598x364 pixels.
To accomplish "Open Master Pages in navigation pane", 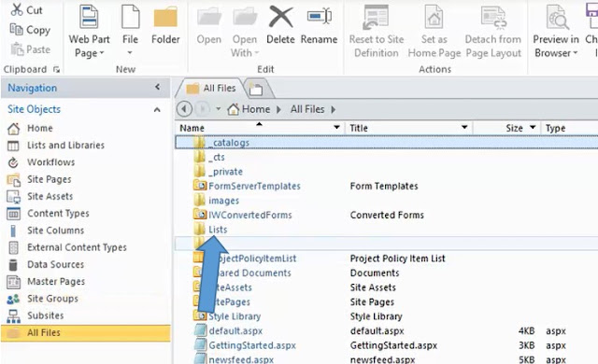I will [x=56, y=281].
